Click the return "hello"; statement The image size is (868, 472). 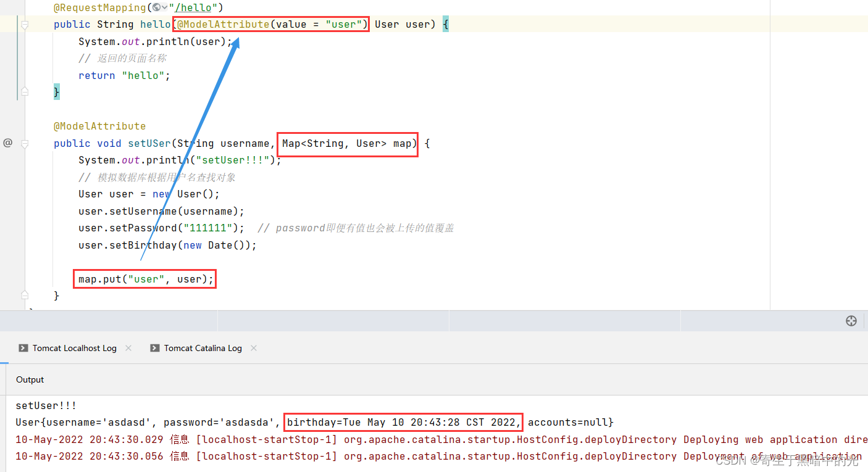pos(124,75)
